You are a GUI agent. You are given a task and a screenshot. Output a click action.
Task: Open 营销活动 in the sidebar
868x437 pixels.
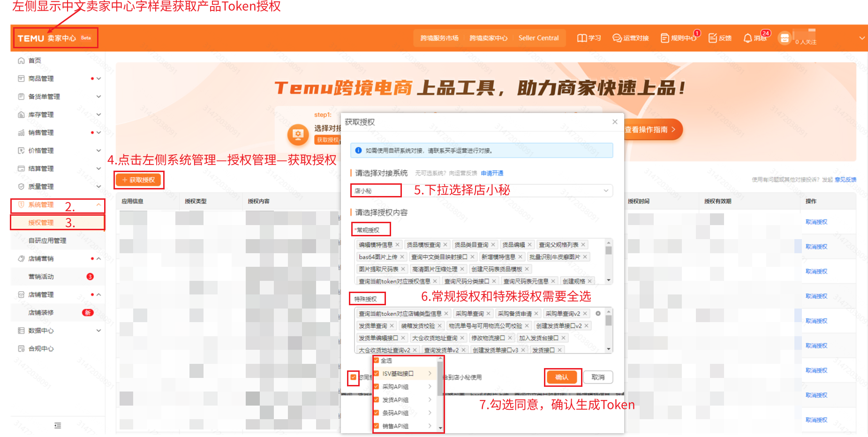(x=58, y=277)
